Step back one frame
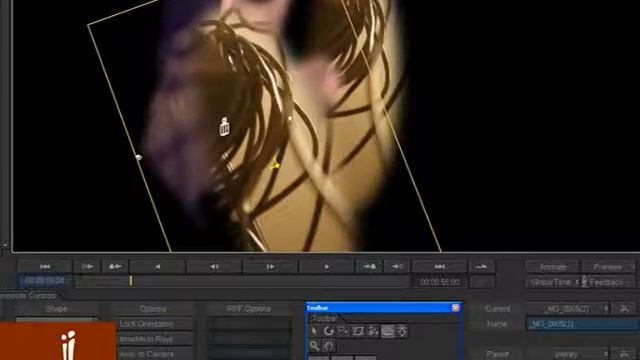Screen dimensions: 640x360 [214, 267]
